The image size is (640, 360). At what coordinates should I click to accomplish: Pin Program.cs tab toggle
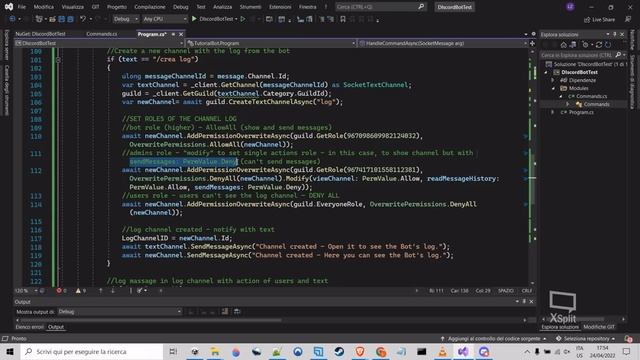point(173,34)
